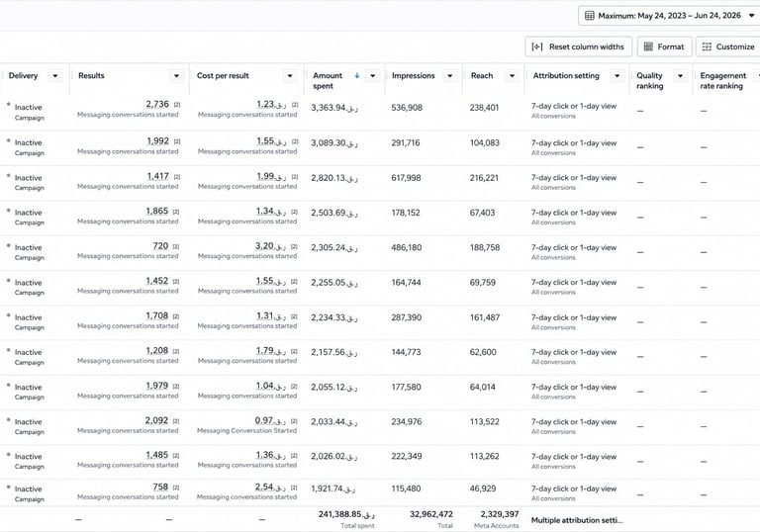Click the reset widths arrows icon
Image resolution: width=760 pixels, height=532 pixels.
coord(537,47)
